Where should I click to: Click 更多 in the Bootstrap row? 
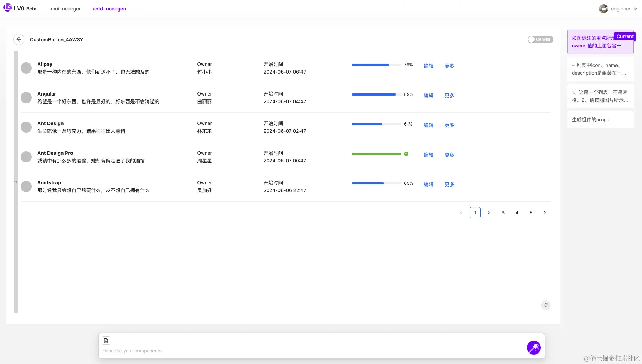pyautogui.click(x=449, y=184)
